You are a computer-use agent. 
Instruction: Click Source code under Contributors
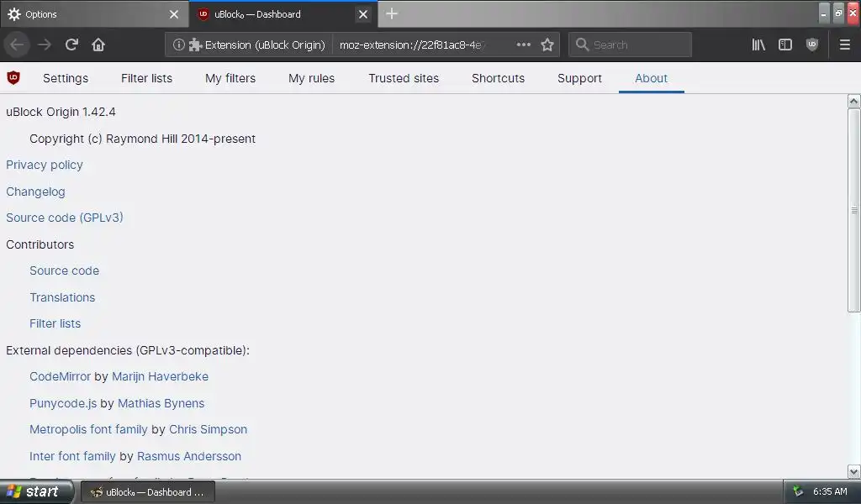[x=64, y=270]
